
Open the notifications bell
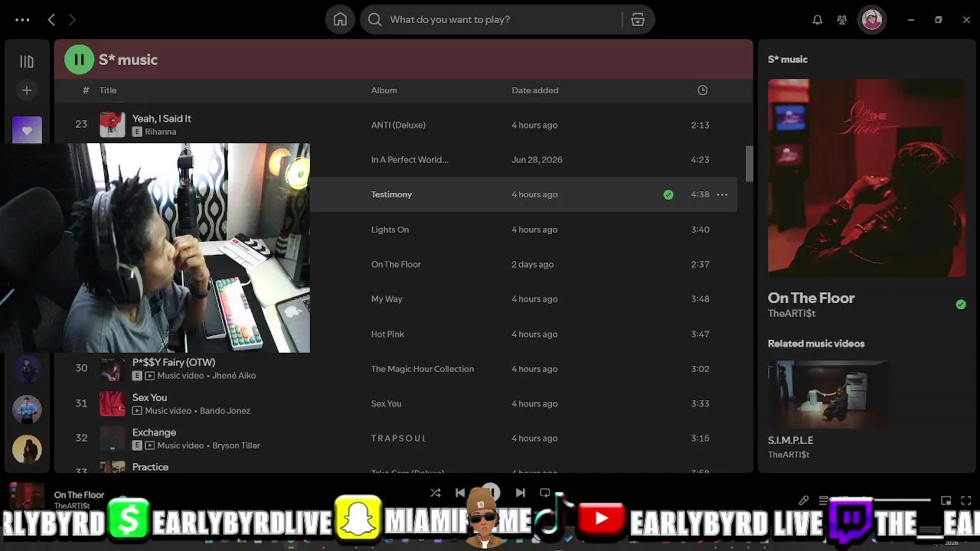818,20
